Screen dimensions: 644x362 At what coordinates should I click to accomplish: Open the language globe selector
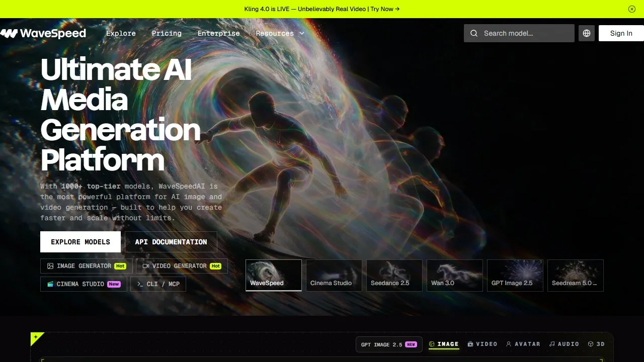[x=587, y=33]
